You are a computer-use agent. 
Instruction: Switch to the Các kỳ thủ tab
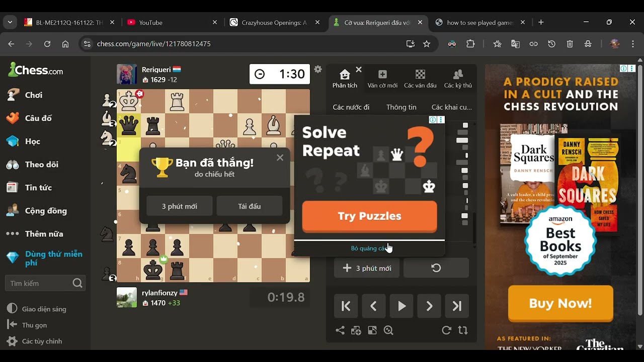click(x=458, y=79)
